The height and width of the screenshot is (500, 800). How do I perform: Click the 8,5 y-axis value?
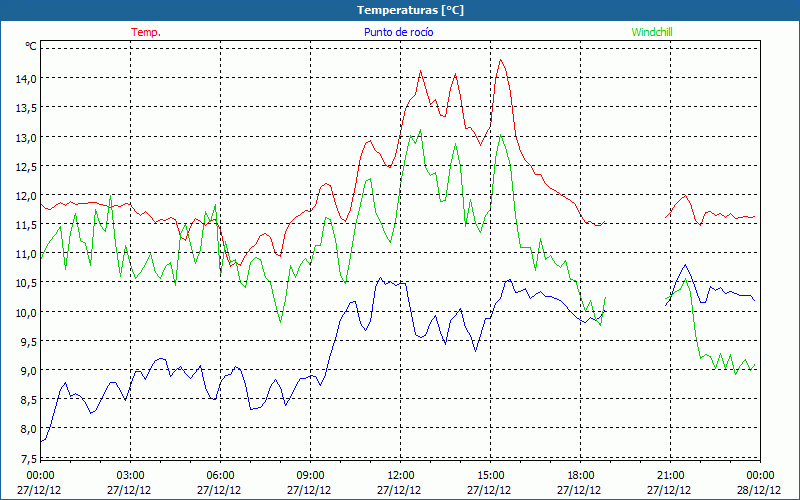[x=29, y=400]
